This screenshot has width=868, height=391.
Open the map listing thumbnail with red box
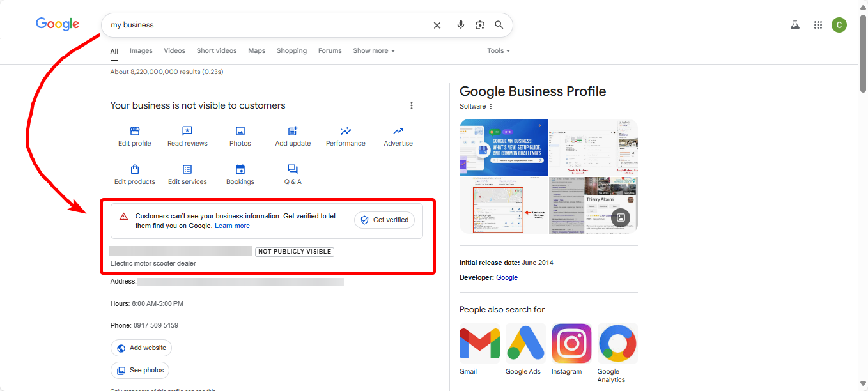pyautogui.click(x=504, y=206)
